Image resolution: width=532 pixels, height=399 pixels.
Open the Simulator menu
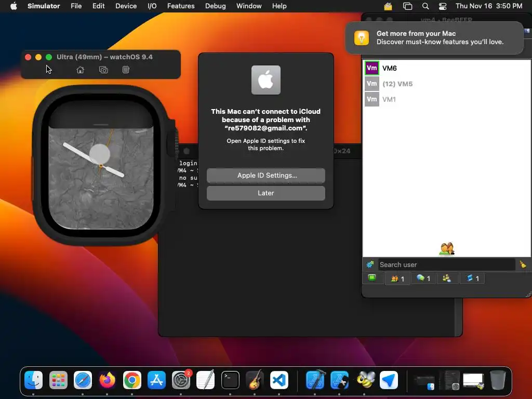point(44,6)
